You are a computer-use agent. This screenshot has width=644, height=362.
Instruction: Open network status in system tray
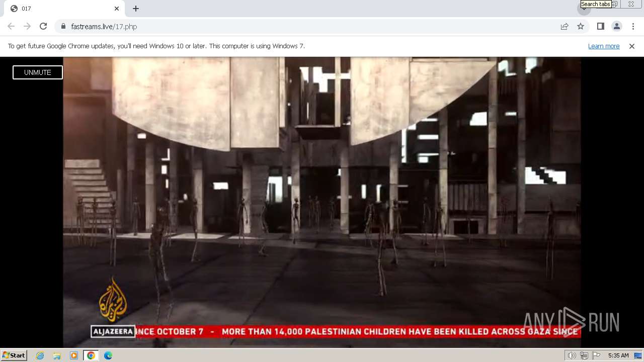point(584,355)
